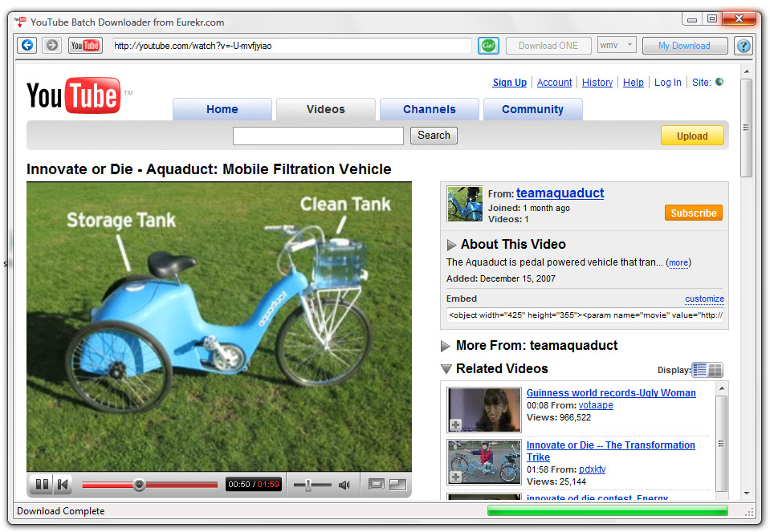The height and width of the screenshot is (532, 770).
Task: Open pdxktv user link
Action: (x=592, y=469)
